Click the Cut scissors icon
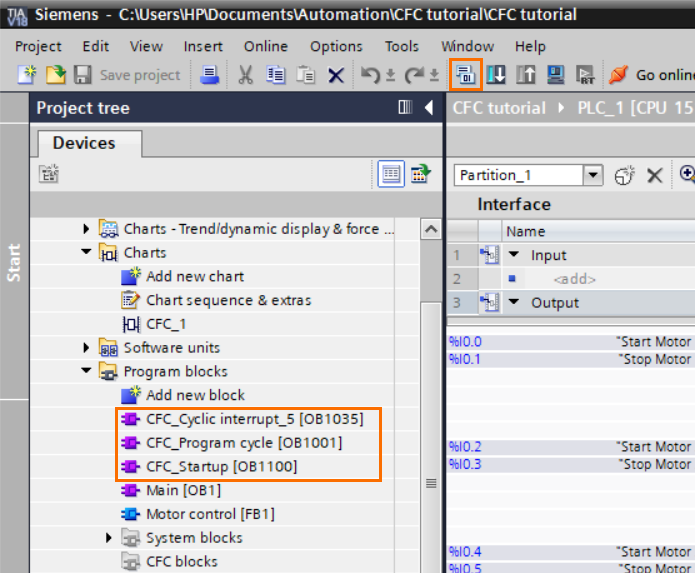This screenshot has width=695, height=573. pyautogui.click(x=246, y=75)
